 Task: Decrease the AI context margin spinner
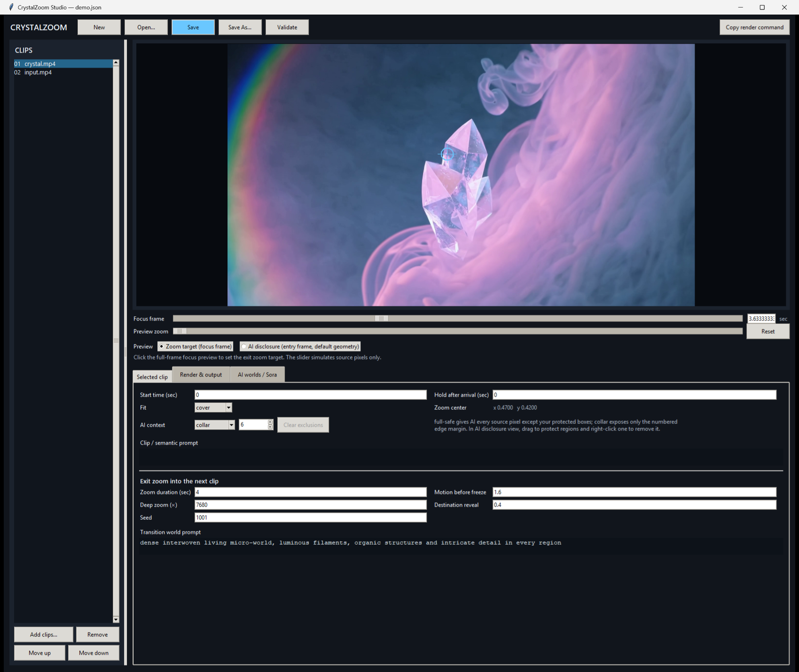click(x=270, y=427)
